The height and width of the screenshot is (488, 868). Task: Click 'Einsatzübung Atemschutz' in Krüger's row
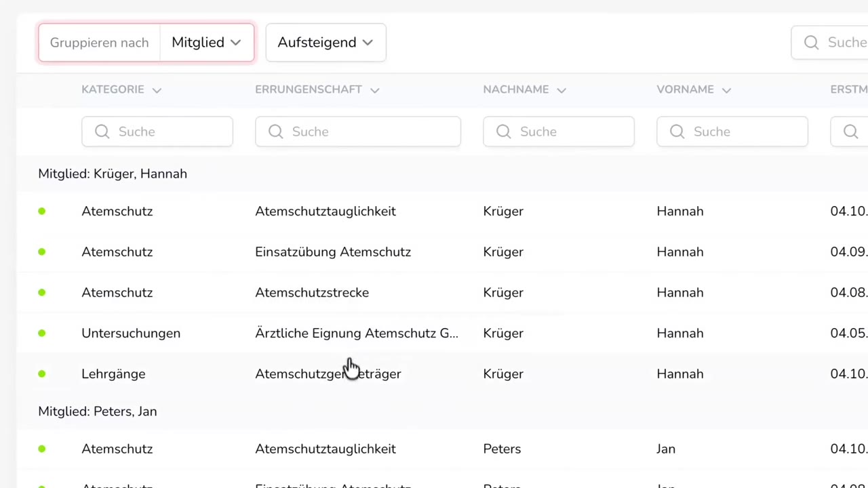pyautogui.click(x=333, y=252)
